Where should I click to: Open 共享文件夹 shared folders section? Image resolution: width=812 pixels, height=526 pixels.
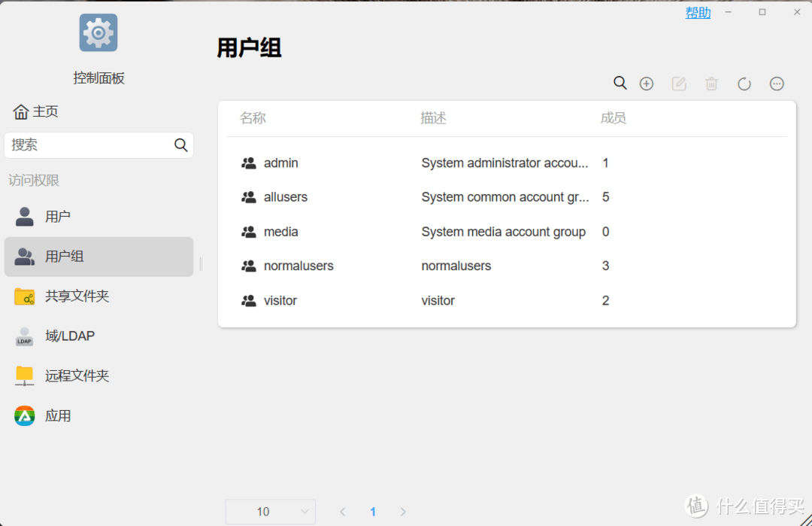(99, 296)
